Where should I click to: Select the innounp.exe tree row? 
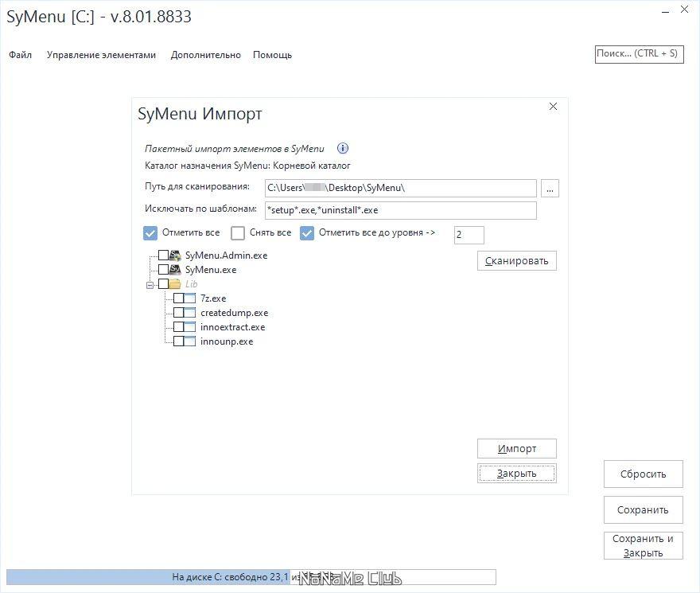[x=227, y=341]
